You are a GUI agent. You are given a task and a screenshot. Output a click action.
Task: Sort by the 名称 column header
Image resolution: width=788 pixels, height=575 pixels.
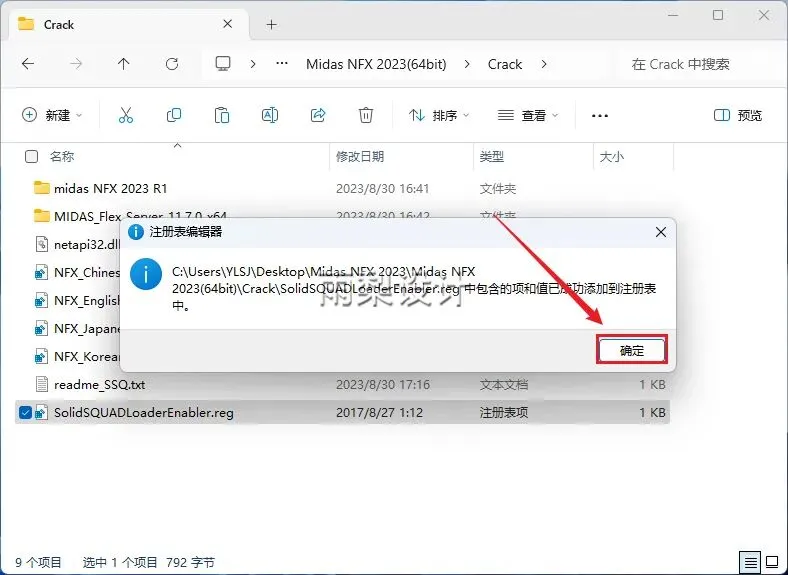point(62,157)
